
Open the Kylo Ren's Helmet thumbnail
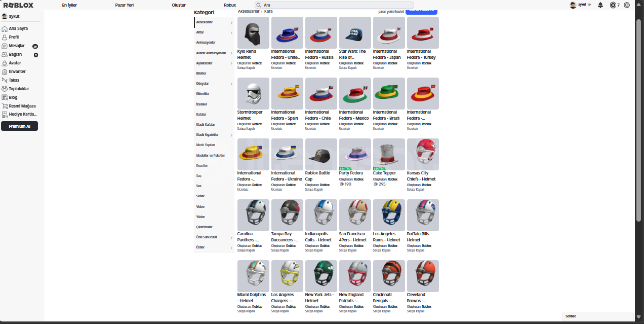(253, 32)
